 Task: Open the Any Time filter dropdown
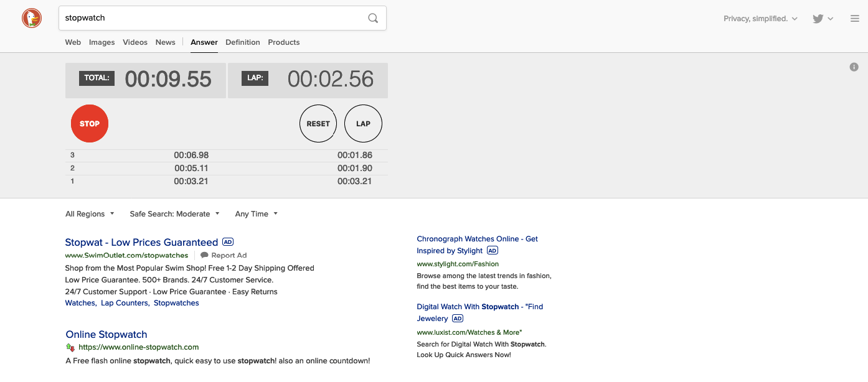255,213
